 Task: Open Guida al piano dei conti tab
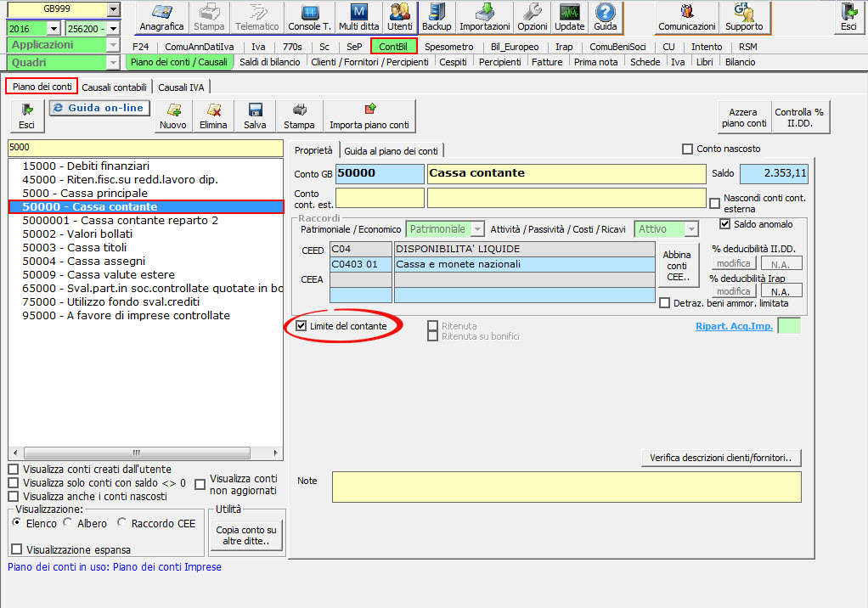pos(391,151)
